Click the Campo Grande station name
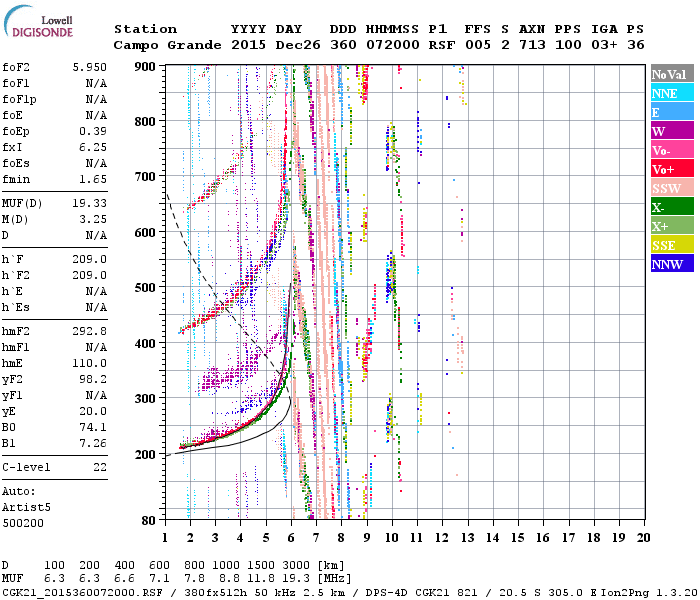The image size is (700, 600). (167, 45)
